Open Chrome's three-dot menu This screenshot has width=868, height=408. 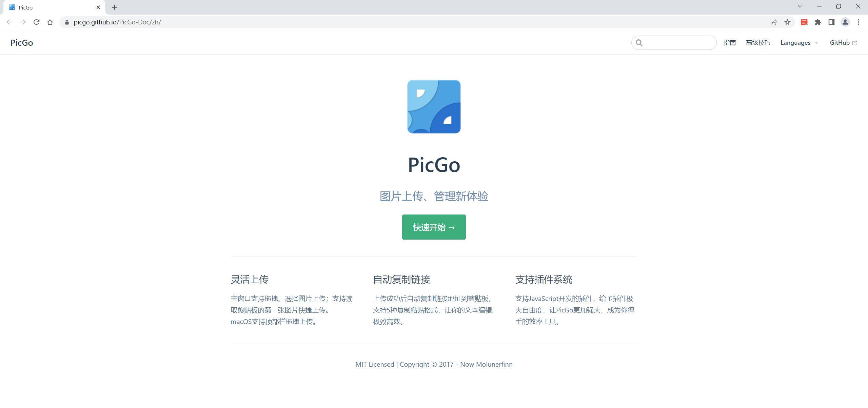point(859,22)
